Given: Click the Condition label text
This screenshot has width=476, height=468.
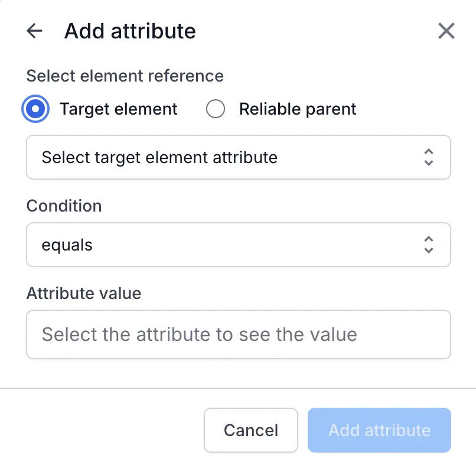Looking at the screenshot, I should [64, 206].
